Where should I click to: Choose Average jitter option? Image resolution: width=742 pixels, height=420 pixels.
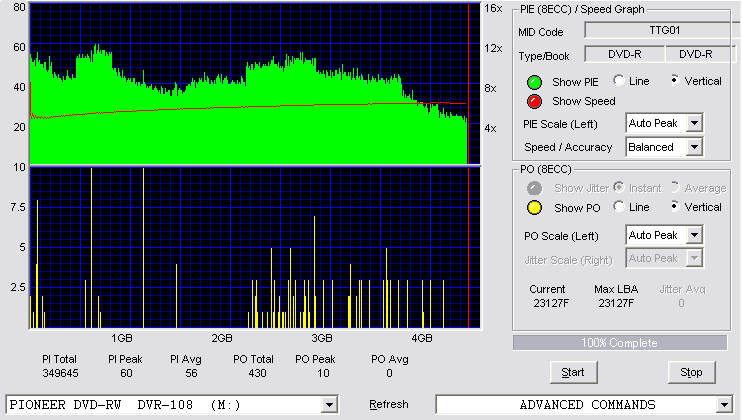click(675, 187)
